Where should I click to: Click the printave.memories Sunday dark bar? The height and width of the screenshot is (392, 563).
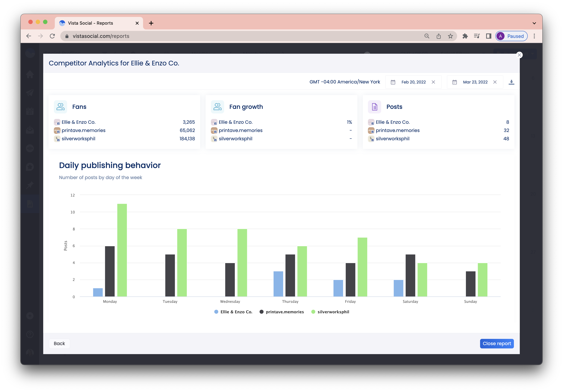pos(470,284)
